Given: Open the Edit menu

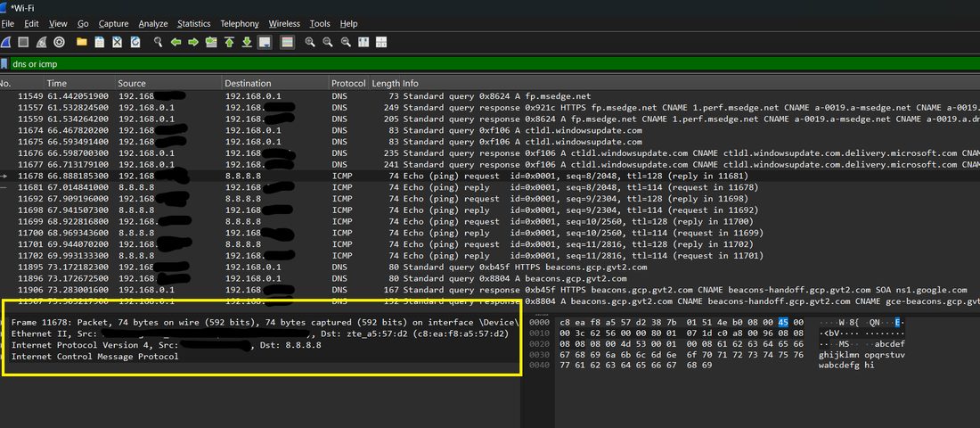Looking at the screenshot, I should click(x=31, y=24).
